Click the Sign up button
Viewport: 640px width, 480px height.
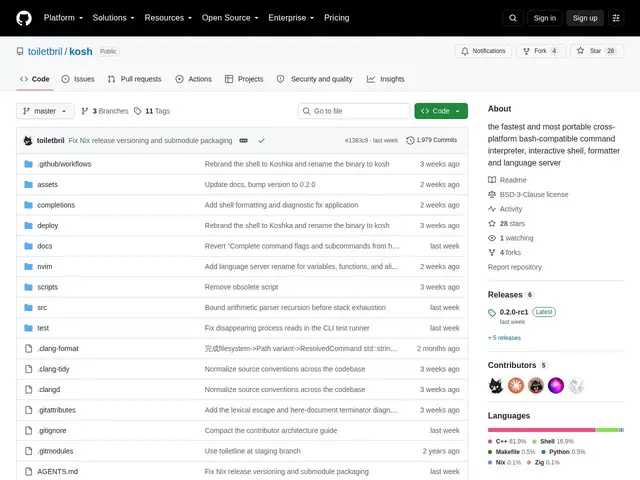[x=584, y=18]
